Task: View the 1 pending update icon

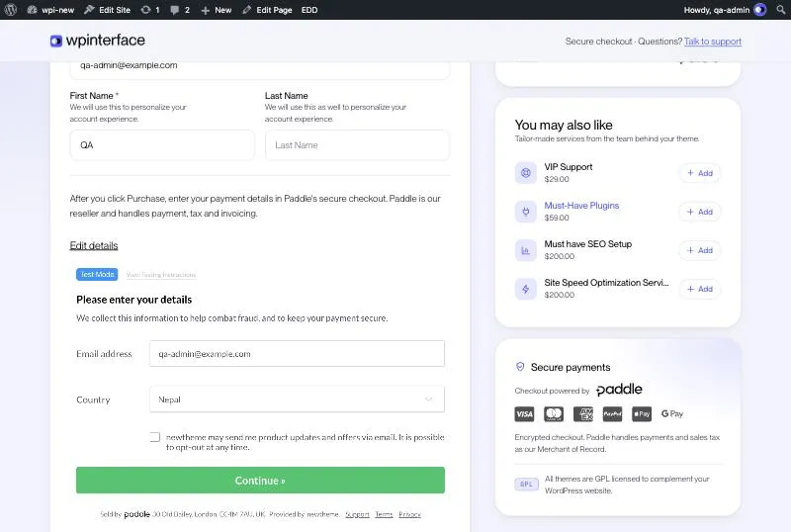Action: coord(150,10)
